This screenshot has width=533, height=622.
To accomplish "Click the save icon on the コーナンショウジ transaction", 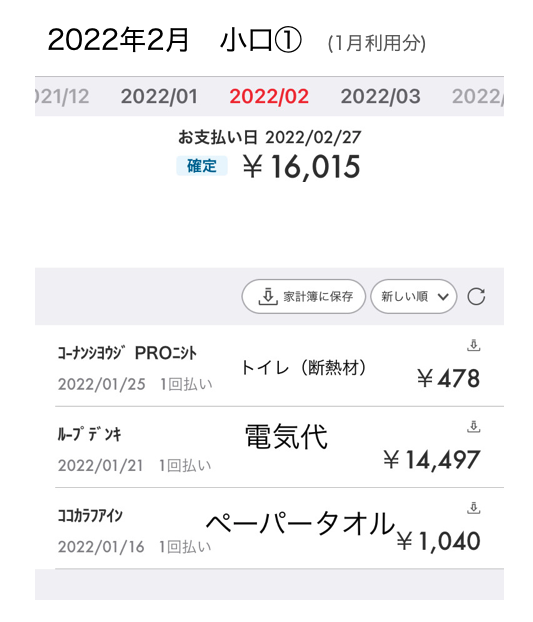I will pos(474,345).
